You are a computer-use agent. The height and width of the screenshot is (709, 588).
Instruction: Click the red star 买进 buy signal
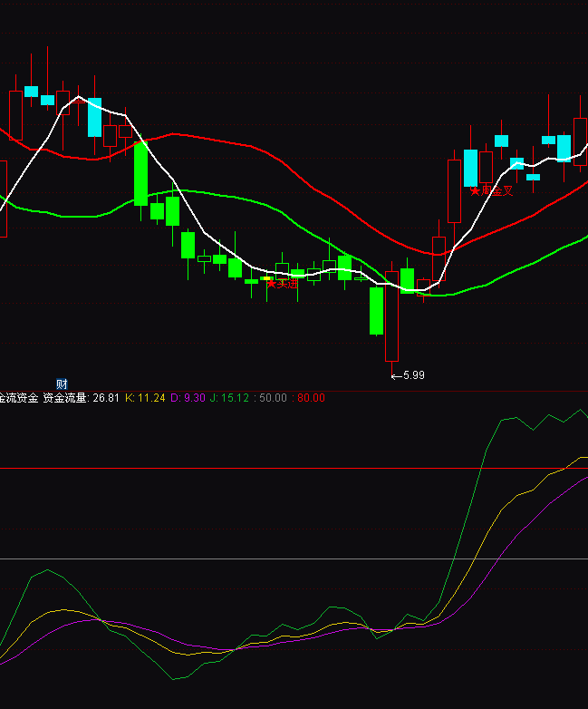[x=282, y=284]
